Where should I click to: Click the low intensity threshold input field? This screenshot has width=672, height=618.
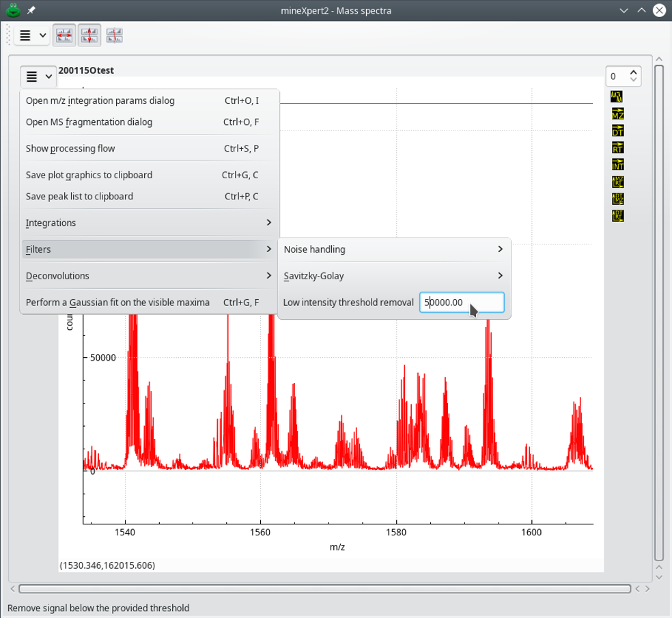pyautogui.click(x=461, y=303)
